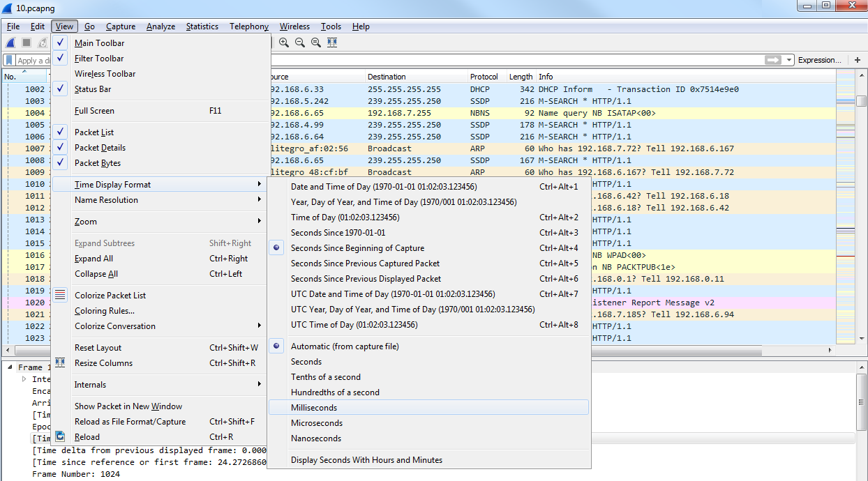Image resolution: width=868 pixels, height=481 pixels.
Task: Choose Milliseconds time precision
Action: (x=314, y=408)
